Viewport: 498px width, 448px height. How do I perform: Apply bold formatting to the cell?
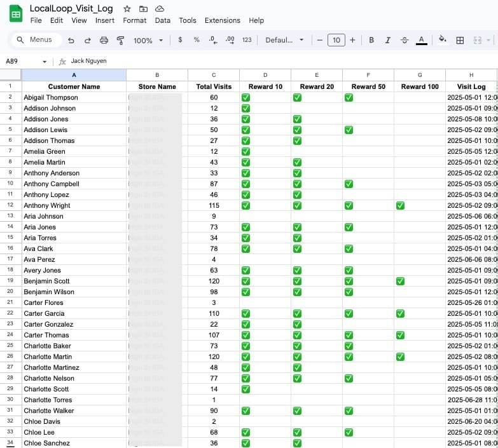click(371, 40)
